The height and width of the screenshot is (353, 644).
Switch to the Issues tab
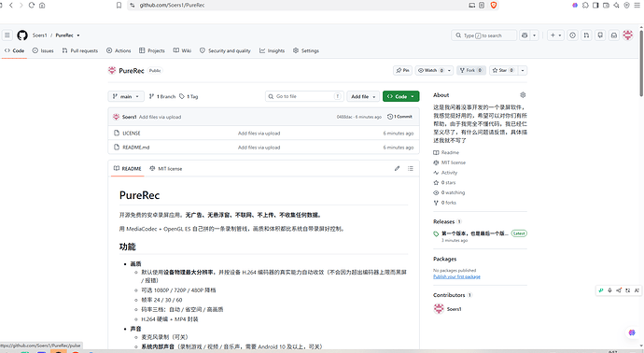click(43, 51)
